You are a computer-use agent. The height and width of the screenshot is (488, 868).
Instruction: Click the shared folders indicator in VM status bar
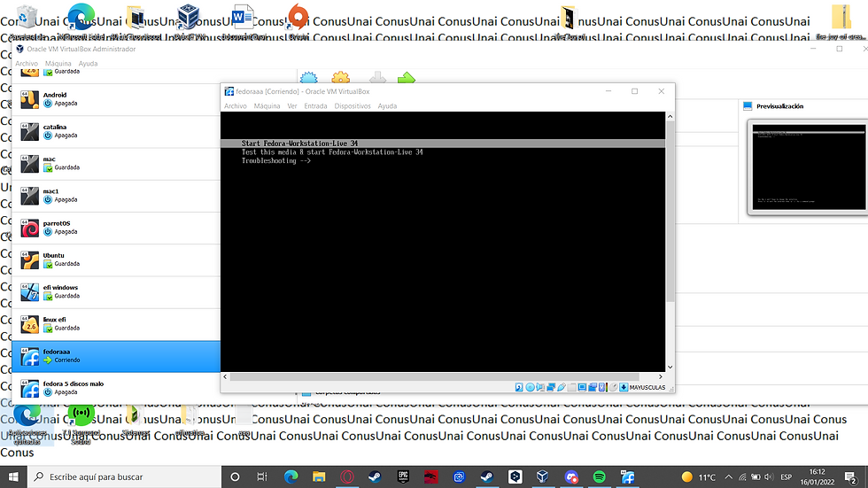click(x=572, y=387)
